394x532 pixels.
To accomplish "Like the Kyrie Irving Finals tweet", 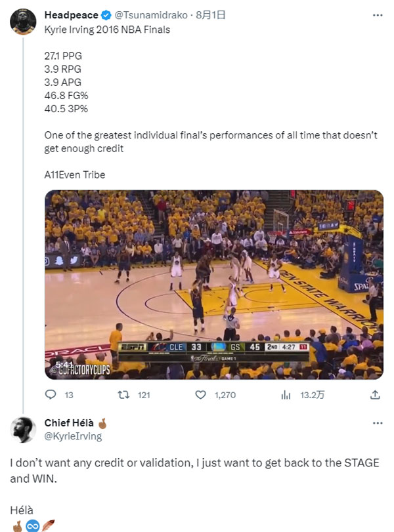I will (202, 395).
